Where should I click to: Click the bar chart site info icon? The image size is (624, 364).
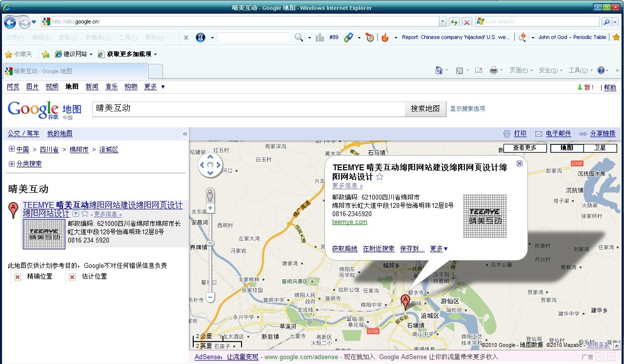[320, 37]
